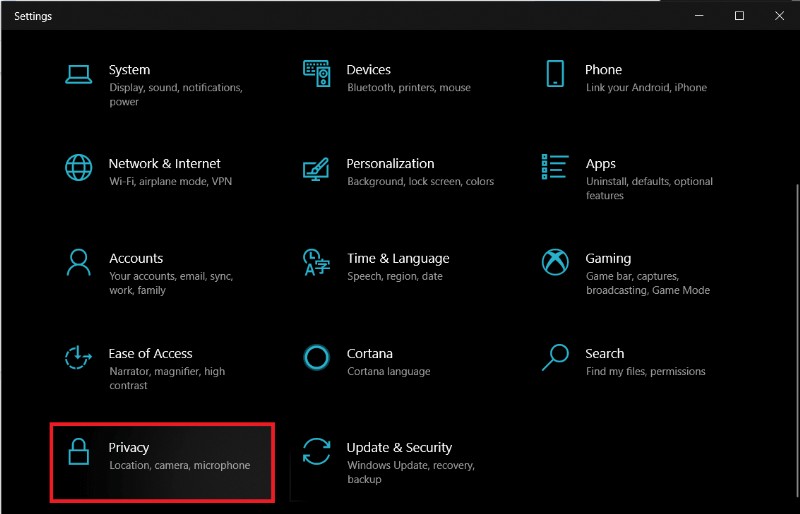800x514 pixels.
Task: Open the System laptop icon
Action: [79, 74]
